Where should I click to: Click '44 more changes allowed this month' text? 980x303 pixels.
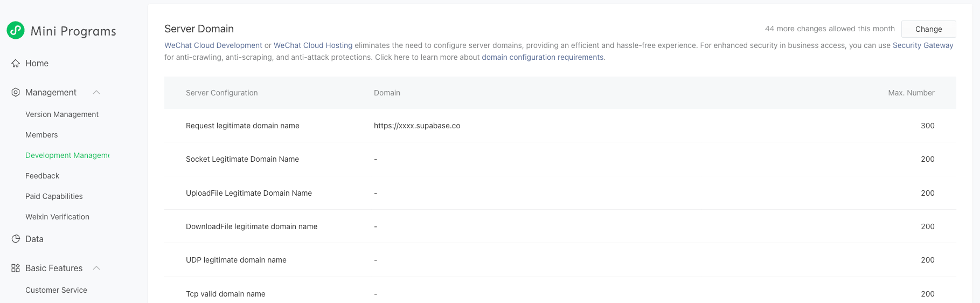[830, 29]
